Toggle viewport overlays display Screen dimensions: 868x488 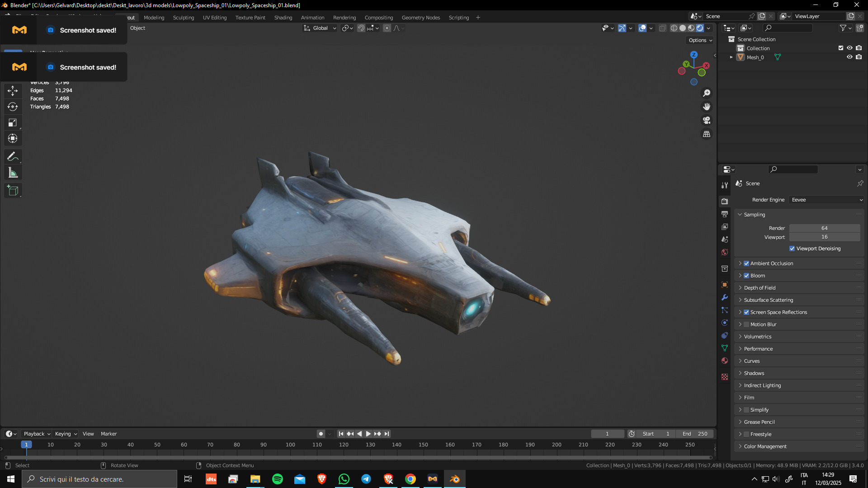click(642, 28)
